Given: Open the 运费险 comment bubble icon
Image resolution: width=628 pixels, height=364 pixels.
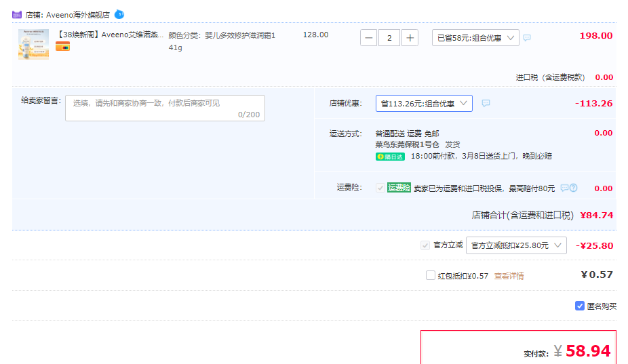Looking at the screenshot, I should [564, 188].
